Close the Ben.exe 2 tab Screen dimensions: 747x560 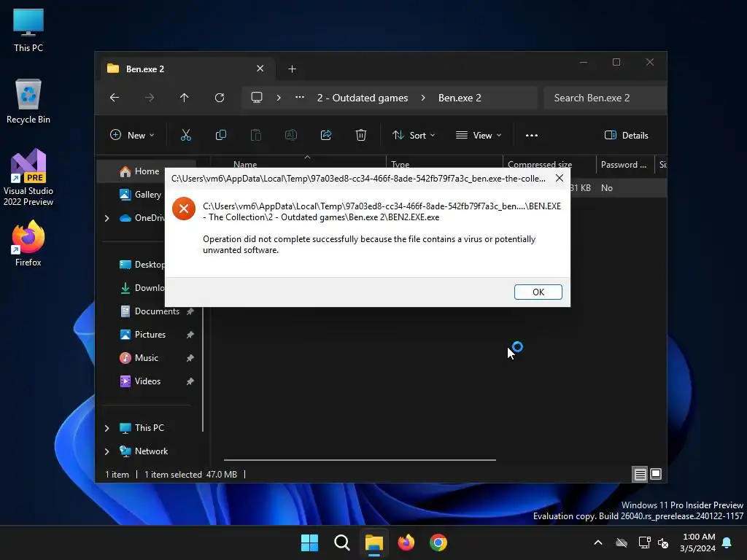[x=260, y=69]
